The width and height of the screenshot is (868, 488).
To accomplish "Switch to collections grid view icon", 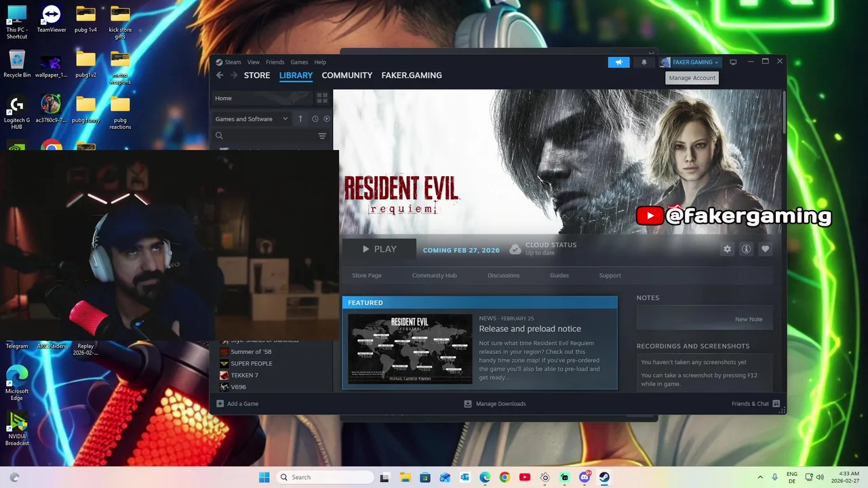I will 322,98.
